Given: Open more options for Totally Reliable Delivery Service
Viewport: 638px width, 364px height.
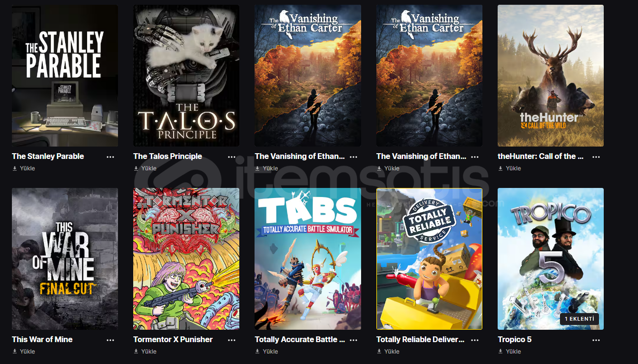Looking at the screenshot, I should pos(475,340).
